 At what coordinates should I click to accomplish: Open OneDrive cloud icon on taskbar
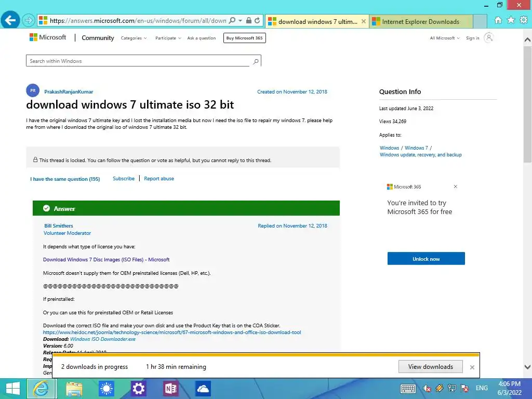point(203,389)
